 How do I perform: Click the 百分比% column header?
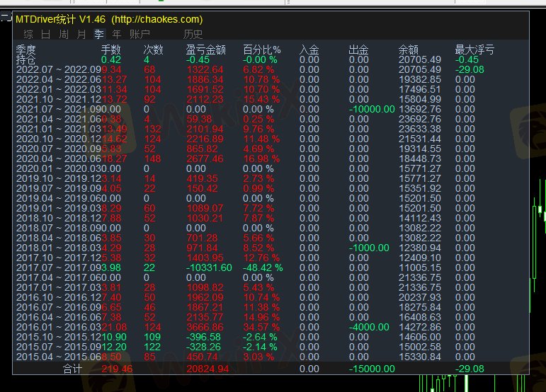(x=261, y=50)
